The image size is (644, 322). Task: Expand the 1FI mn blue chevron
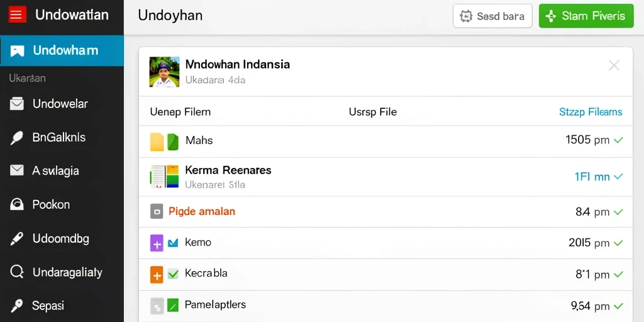click(x=618, y=177)
